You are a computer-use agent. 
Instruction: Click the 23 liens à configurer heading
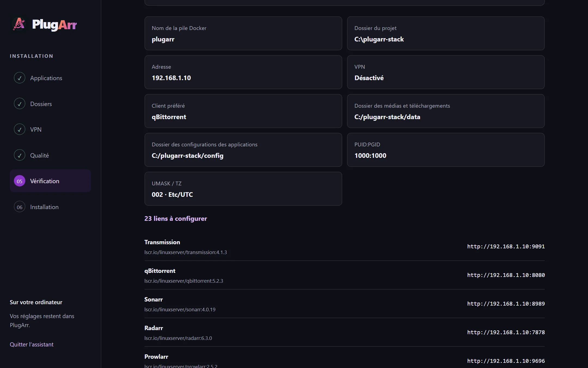(x=176, y=219)
